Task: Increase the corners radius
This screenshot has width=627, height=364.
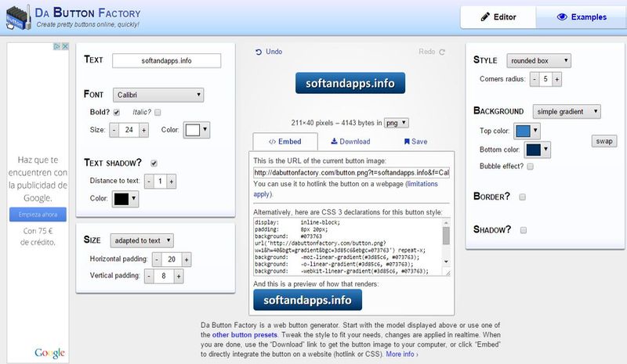Action: (557, 79)
